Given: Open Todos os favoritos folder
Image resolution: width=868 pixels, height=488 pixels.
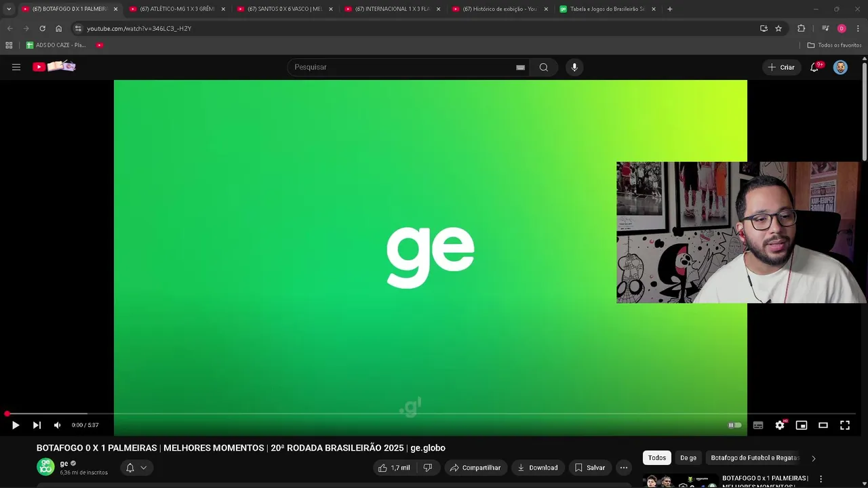Looking at the screenshot, I should click(x=834, y=45).
